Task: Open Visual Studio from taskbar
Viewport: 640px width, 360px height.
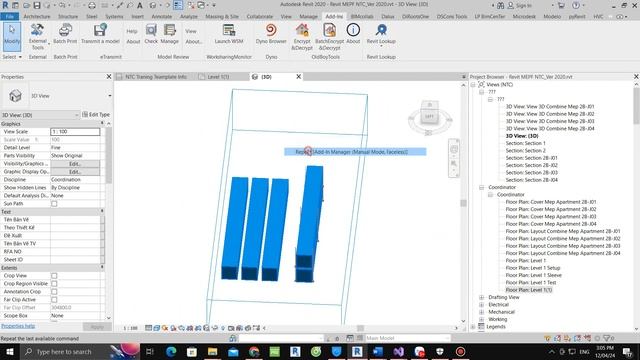Action: tap(399, 351)
